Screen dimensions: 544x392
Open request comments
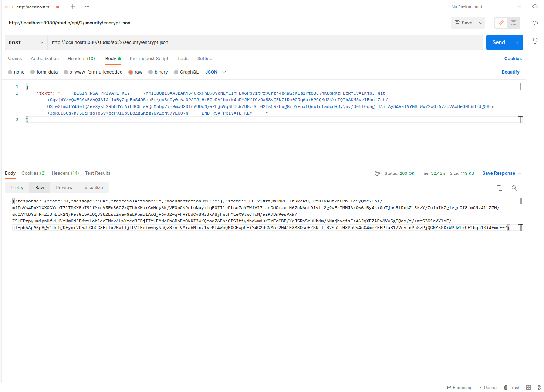(514, 23)
